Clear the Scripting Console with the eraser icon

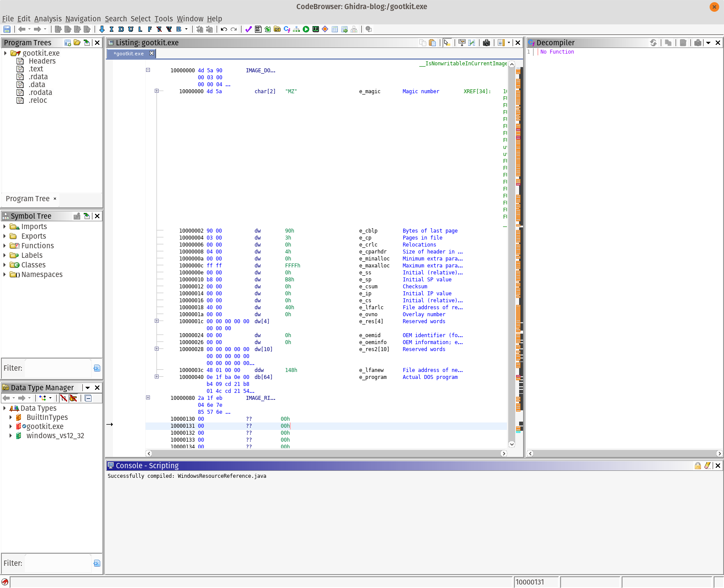coord(707,466)
